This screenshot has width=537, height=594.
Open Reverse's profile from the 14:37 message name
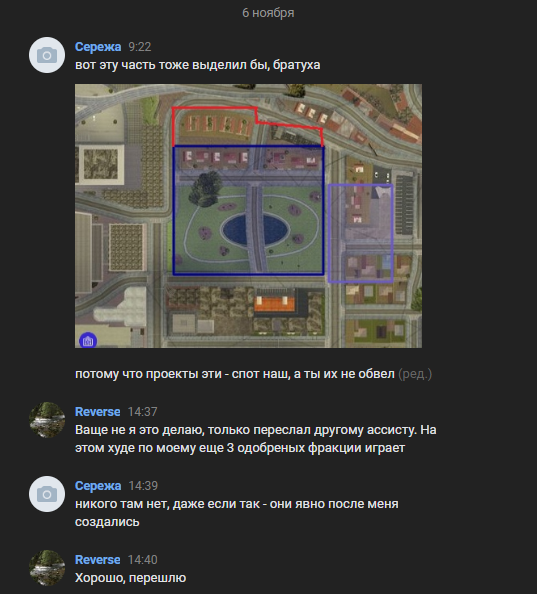98,412
